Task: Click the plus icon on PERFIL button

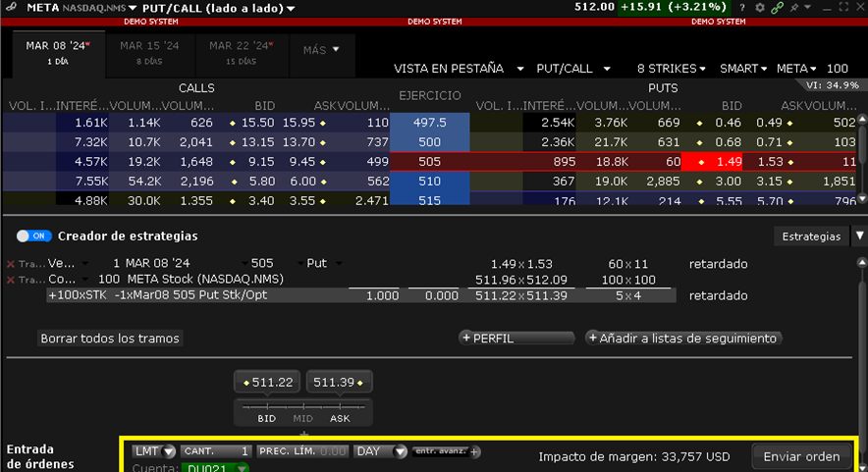Action: [x=465, y=338]
